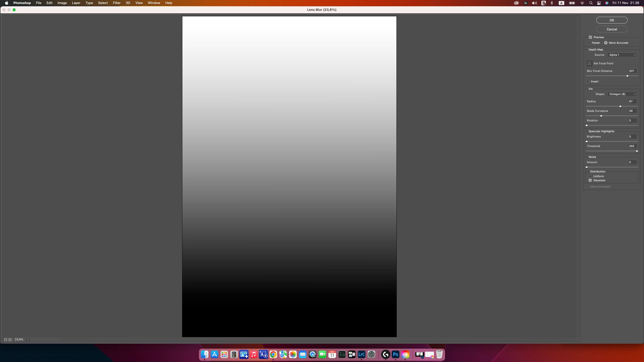The height and width of the screenshot is (362, 644).
Task: Click the Set Focal Point icon
Action: coord(589,63)
